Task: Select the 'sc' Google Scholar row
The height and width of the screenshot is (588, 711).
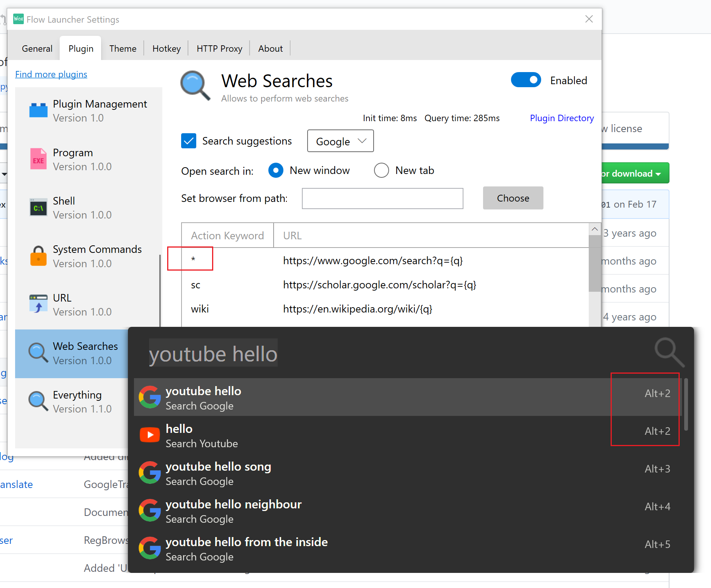Action: point(385,285)
